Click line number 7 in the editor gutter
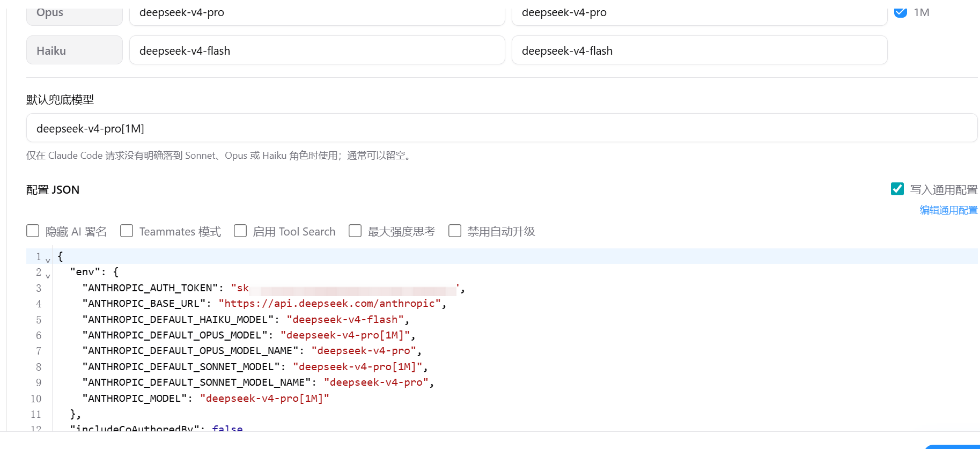Screen dimensions: 980x449 pyautogui.click(x=39, y=351)
